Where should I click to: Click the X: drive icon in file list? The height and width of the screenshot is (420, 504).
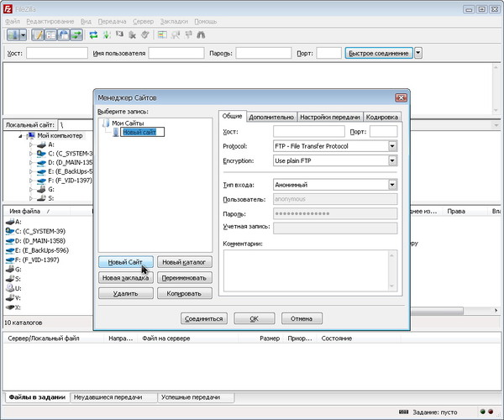tap(10, 307)
